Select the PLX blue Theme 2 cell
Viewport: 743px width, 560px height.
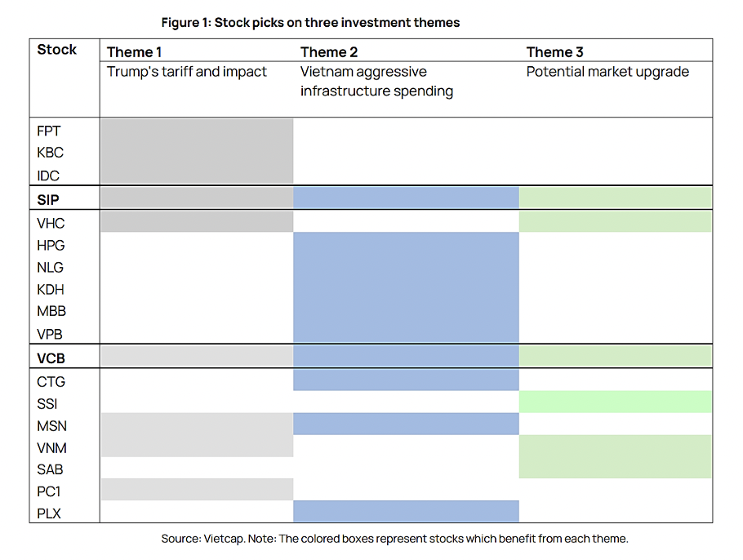point(406,511)
